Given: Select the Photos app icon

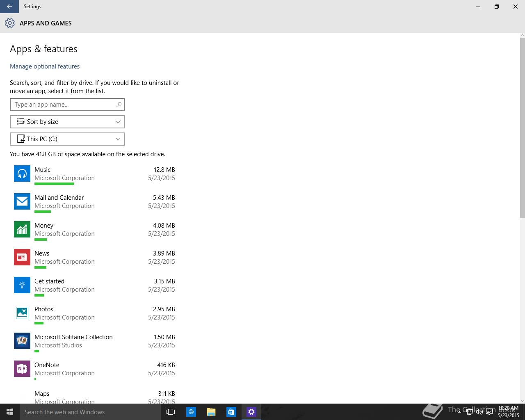Looking at the screenshot, I should (x=22, y=313).
